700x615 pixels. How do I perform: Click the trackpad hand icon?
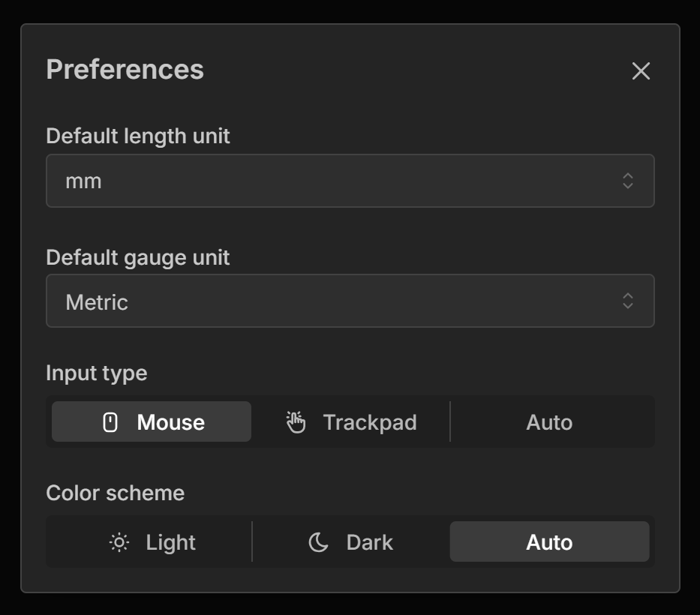[x=296, y=422]
